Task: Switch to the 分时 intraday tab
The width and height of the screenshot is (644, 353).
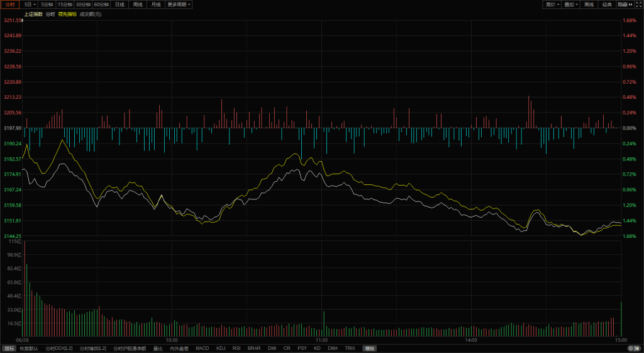Action: [x=10, y=4]
